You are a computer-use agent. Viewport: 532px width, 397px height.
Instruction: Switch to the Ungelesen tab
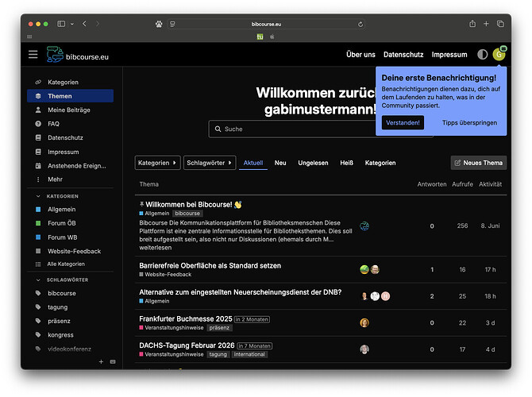tap(313, 163)
